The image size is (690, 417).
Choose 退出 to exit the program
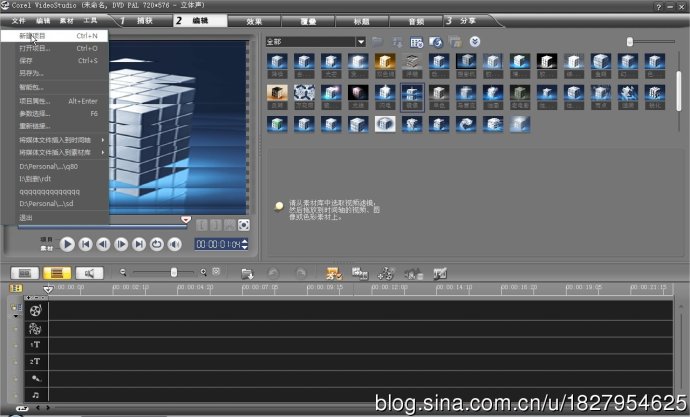click(x=55, y=217)
